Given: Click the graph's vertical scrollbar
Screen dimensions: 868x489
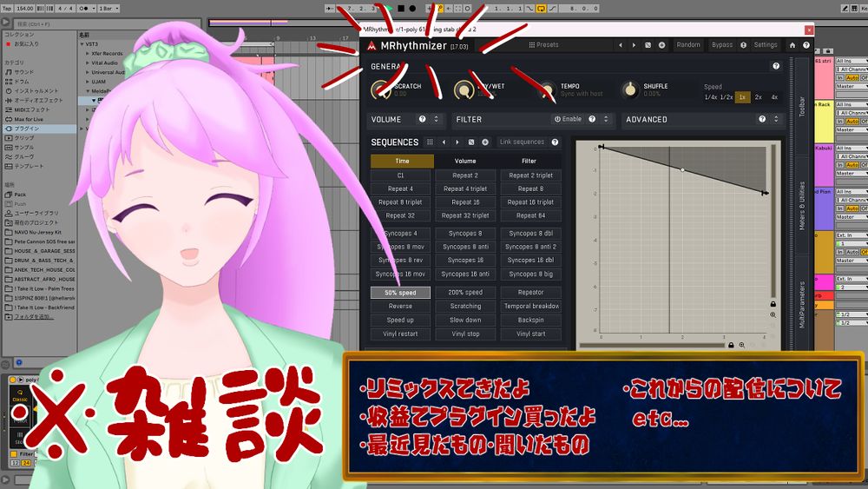Looking at the screenshot, I should (x=773, y=221).
